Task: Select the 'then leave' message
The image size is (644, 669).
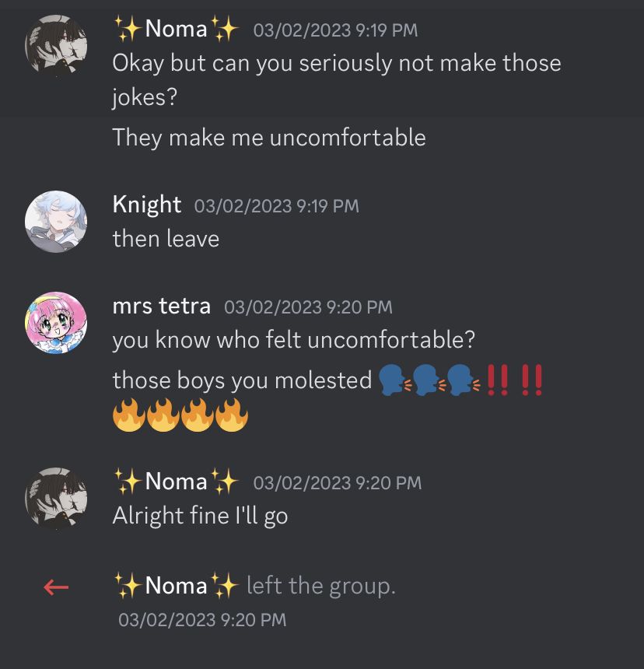Action: (x=166, y=239)
